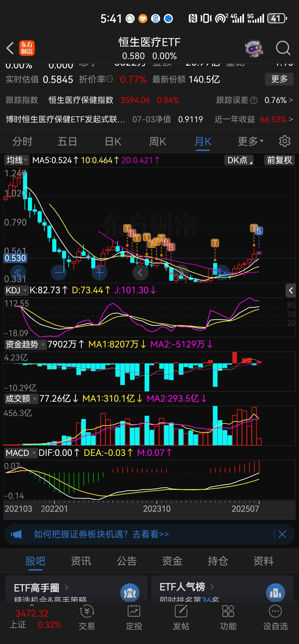Open KDJ indicator dropdown

pos(16,290)
